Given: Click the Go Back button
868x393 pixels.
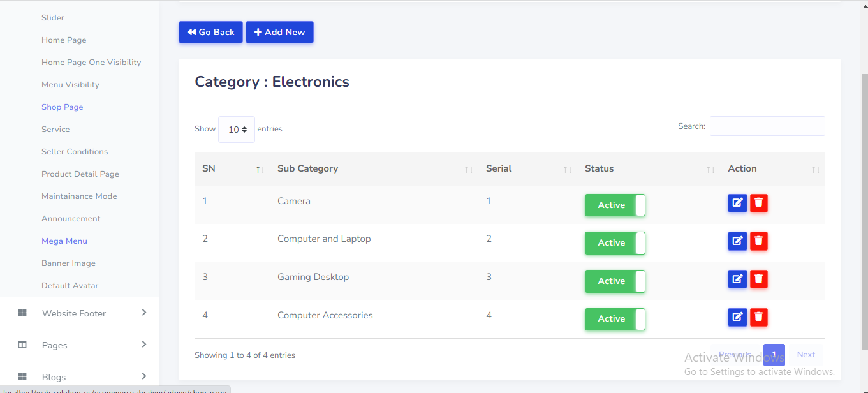Looking at the screenshot, I should 210,33.
